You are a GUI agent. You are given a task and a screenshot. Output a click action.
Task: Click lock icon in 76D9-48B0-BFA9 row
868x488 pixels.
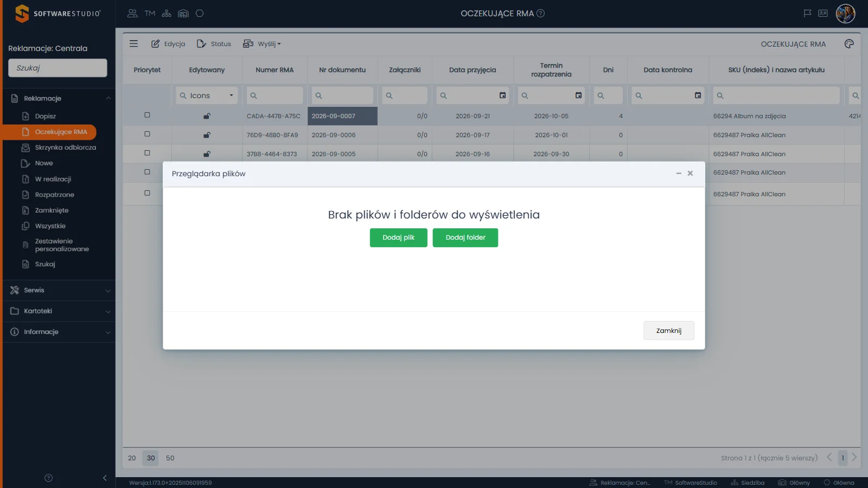(207, 135)
